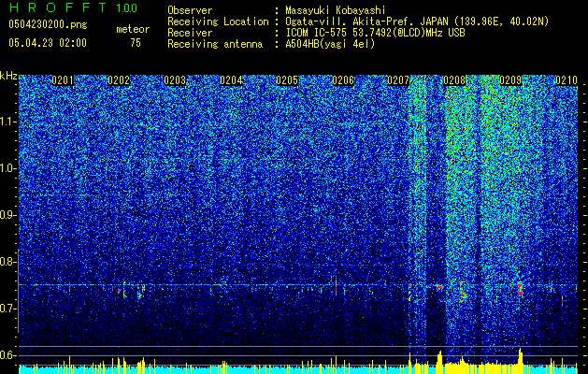Click the date stamp 05.04.23 02:00

48,42
